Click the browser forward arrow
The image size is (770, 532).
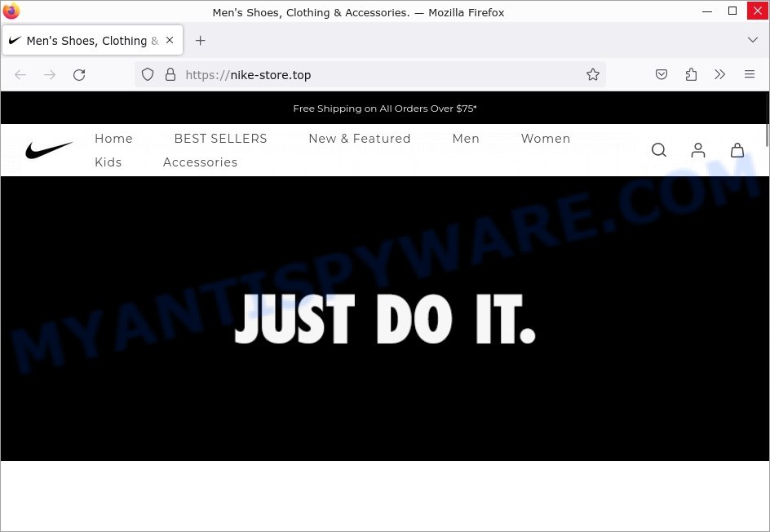pyautogui.click(x=50, y=75)
